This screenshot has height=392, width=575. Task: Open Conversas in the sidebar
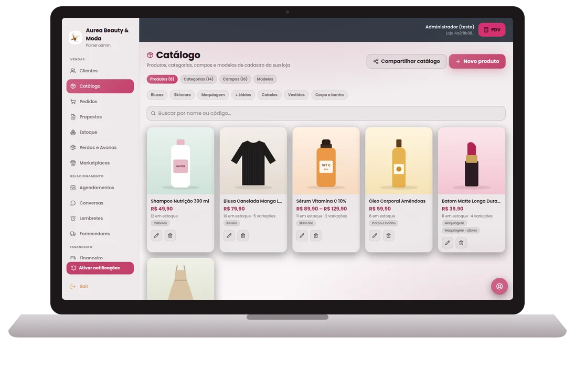[x=100, y=203]
